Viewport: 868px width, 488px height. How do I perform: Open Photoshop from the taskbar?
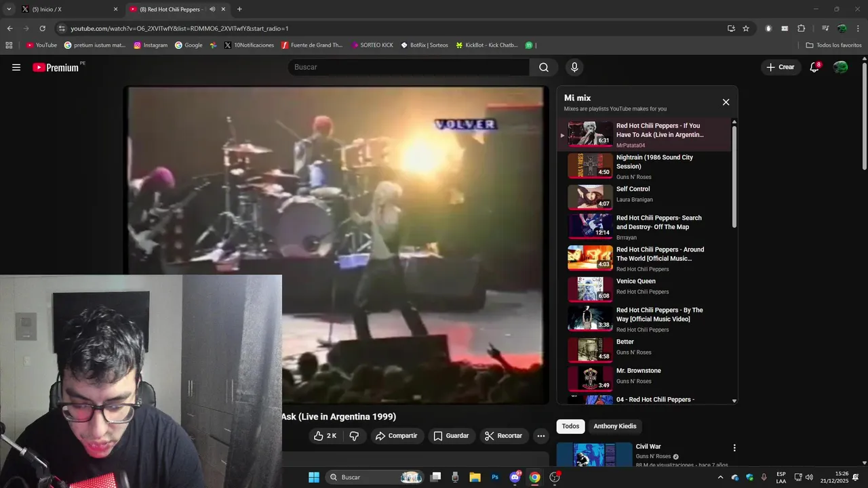tap(495, 477)
